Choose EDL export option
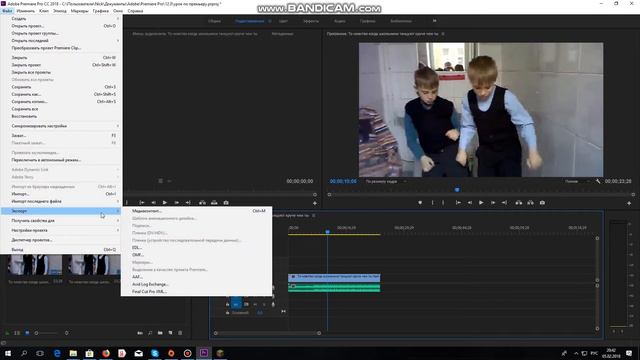Viewport: 640px width, 360px height. [196, 248]
